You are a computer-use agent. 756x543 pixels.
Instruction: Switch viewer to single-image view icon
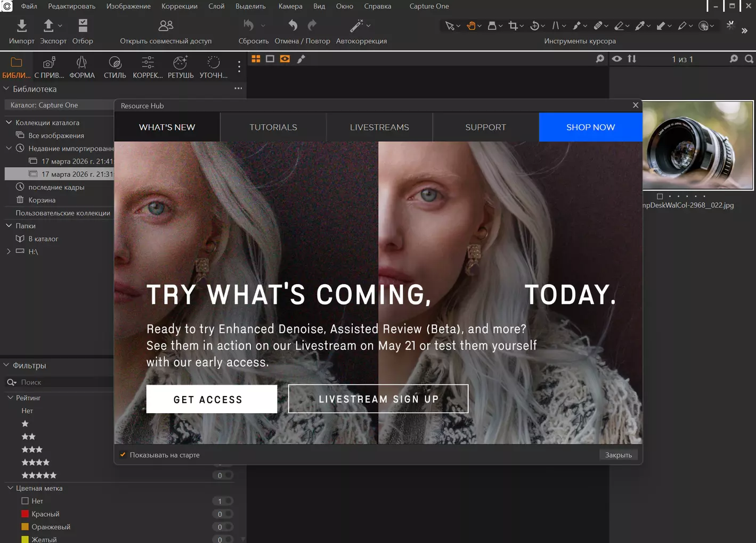(270, 59)
